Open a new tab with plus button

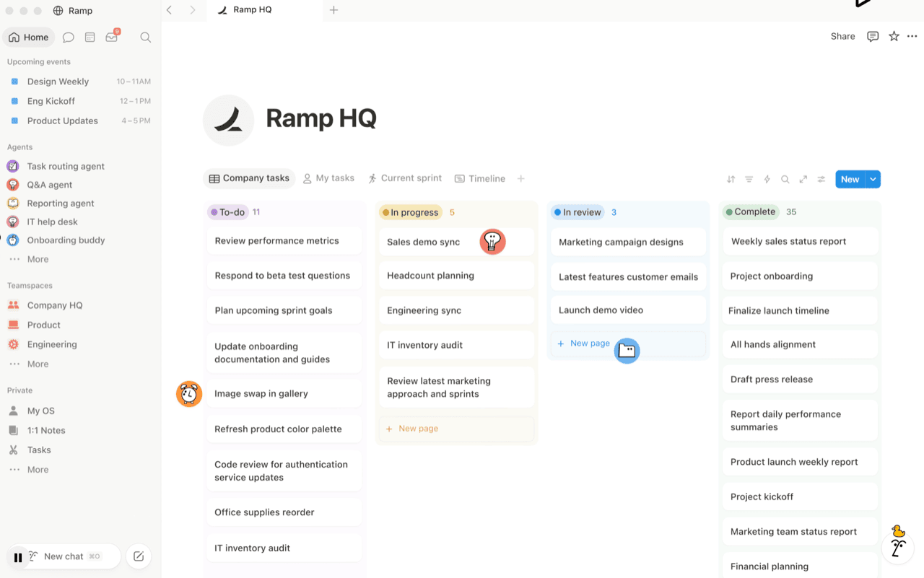(334, 10)
